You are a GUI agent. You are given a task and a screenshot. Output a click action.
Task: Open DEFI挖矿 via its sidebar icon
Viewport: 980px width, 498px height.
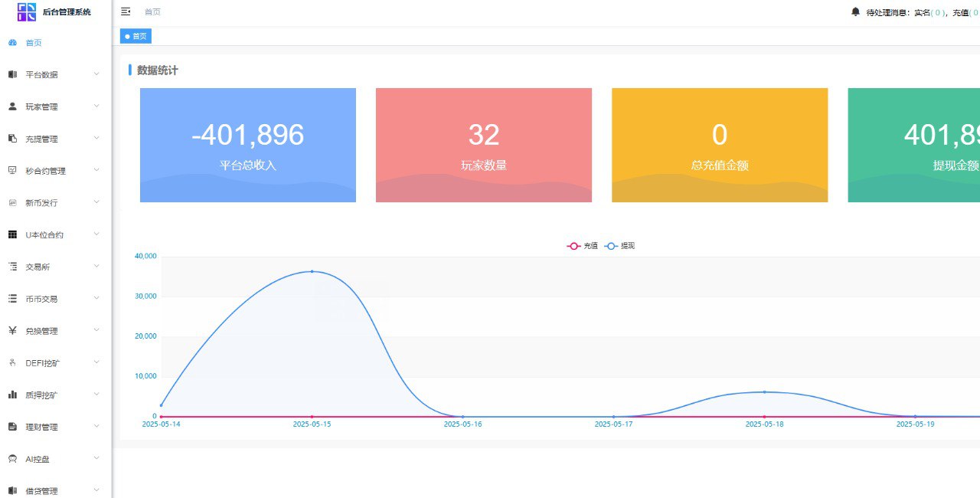11,362
